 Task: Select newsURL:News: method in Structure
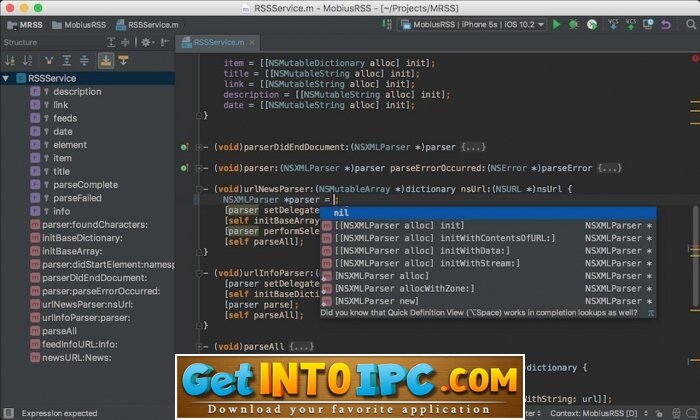(76, 358)
